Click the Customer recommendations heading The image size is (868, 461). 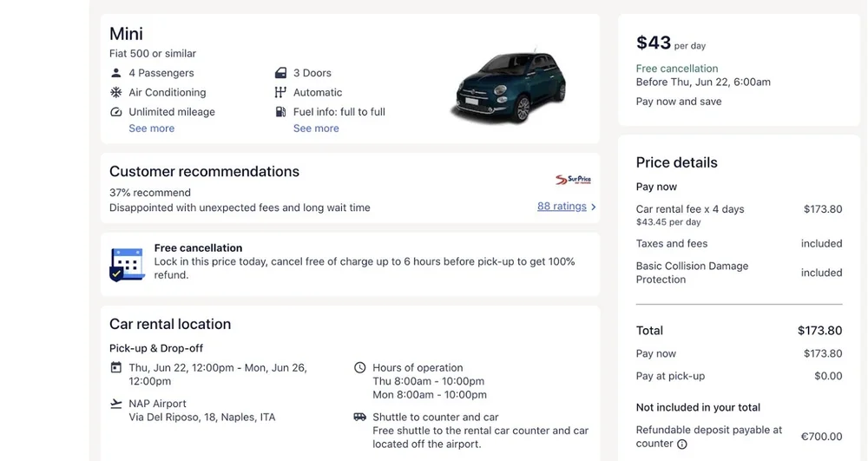click(x=204, y=172)
